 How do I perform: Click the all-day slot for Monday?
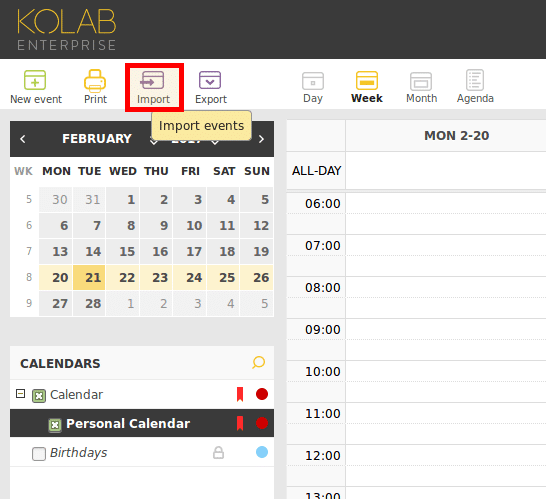coord(446,171)
